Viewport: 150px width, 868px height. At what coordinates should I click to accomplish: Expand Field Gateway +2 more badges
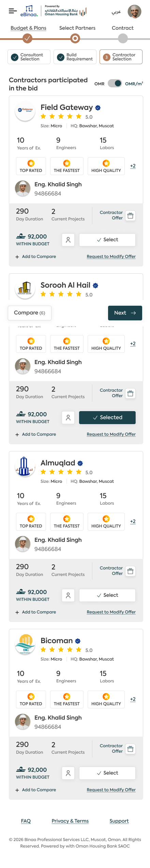(x=133, y=166)
